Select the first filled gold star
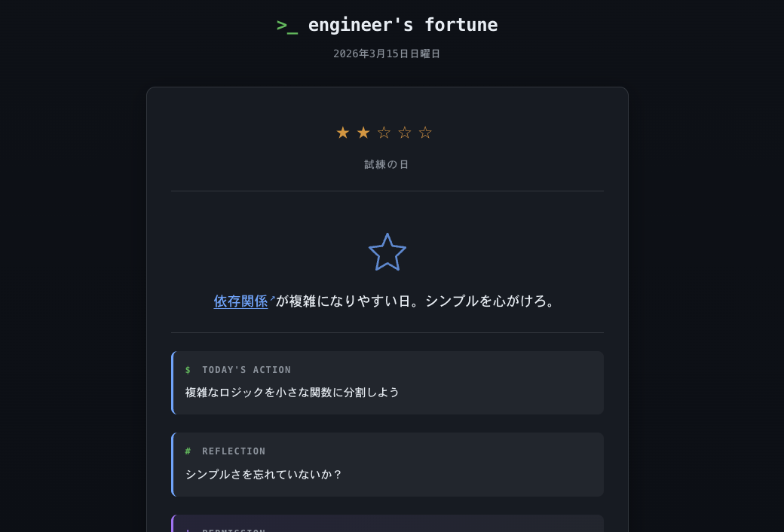The image size is (784, 532). click(343, 132)
